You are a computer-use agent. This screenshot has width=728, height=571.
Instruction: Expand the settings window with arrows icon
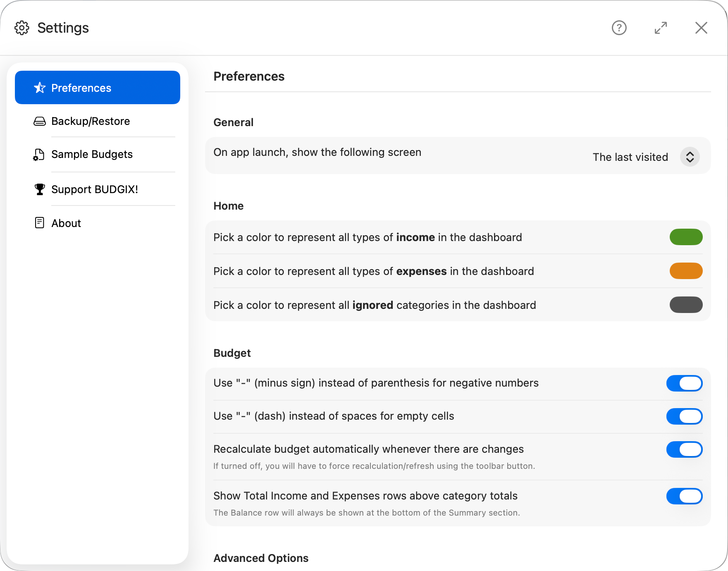(661, 28)
